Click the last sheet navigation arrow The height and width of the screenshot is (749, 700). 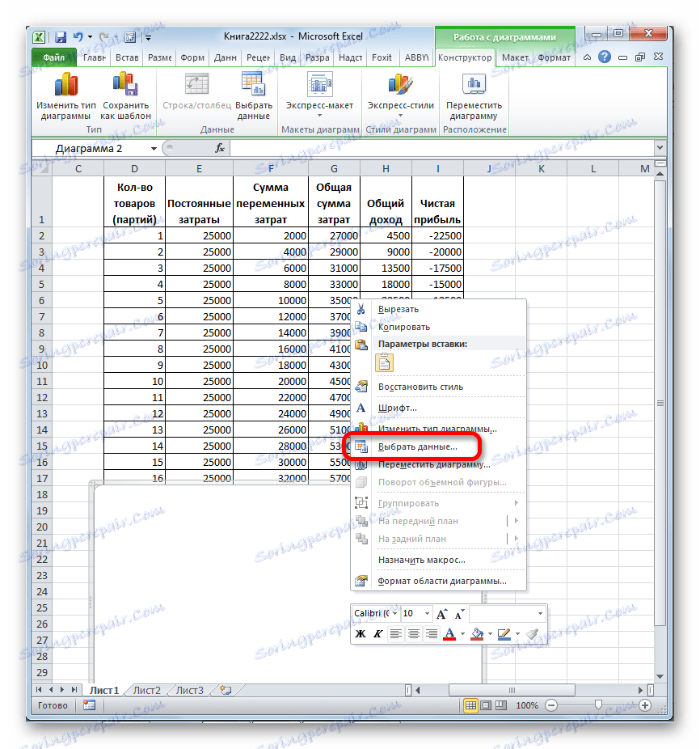(x=74, y=689)
